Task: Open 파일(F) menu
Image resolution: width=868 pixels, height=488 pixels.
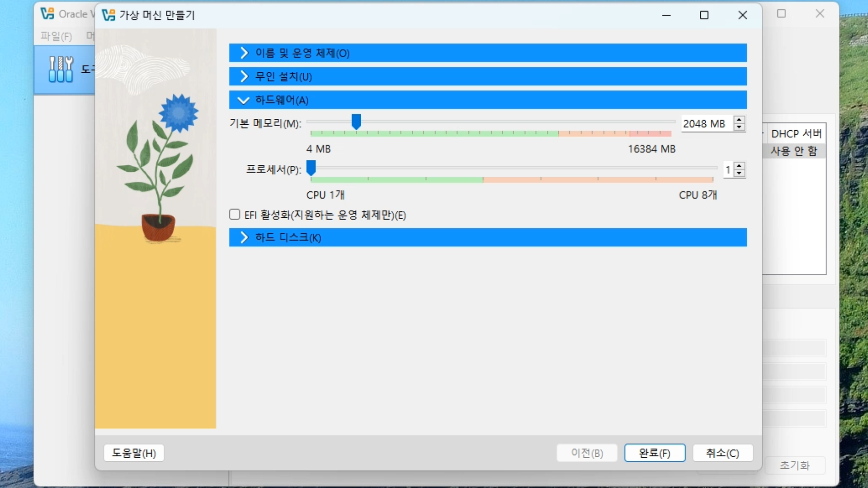Action: pos(56,36)
